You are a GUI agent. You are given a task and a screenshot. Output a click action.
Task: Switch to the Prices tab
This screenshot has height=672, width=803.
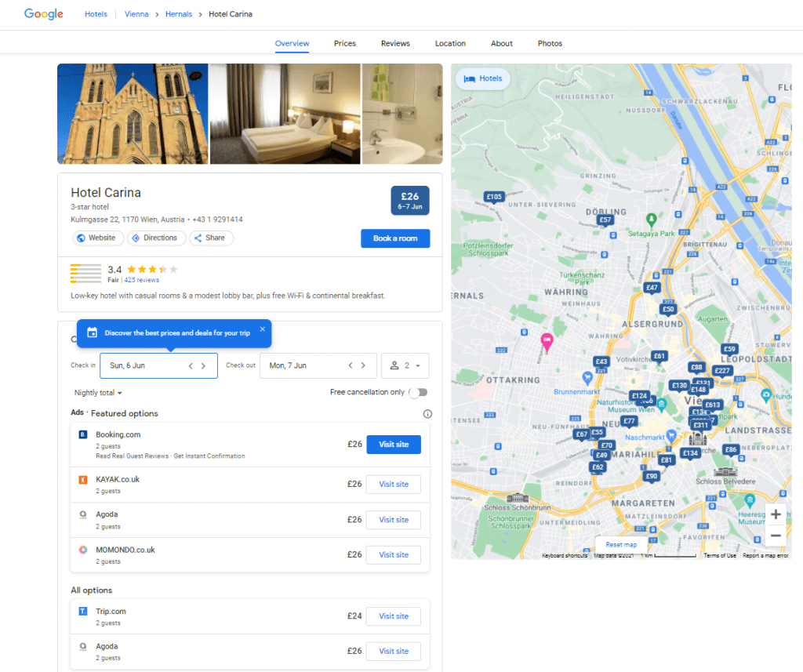pyautogui.click(x=344, y=43)
